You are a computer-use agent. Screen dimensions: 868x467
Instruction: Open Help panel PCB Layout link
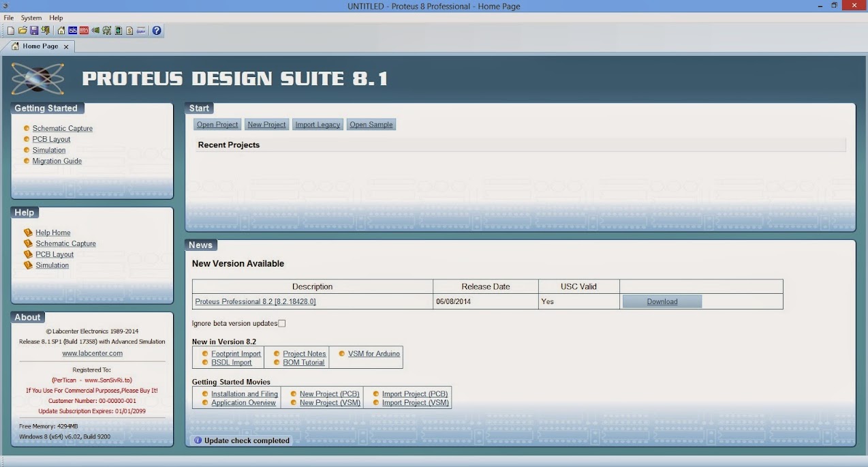pos(55,254)
